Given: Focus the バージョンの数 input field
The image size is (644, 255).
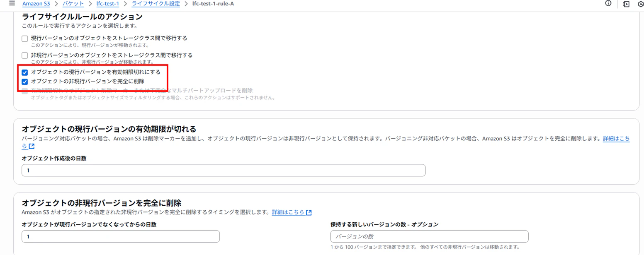Looking at the screenshot, I should 430,236.
